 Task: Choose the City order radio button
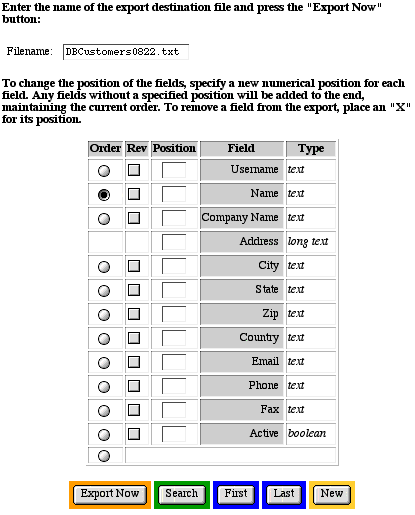104,267
